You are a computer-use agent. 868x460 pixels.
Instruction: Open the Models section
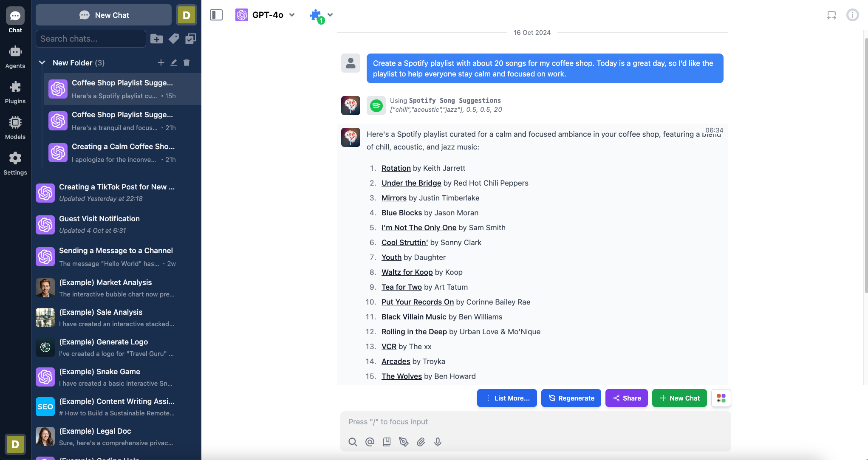click(15, 128)
